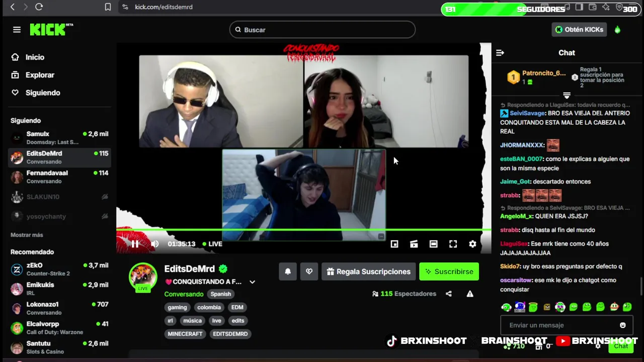Open the video player settings gear
The width and height of the screenshot is (644, 362).
(x=472, y=244)
